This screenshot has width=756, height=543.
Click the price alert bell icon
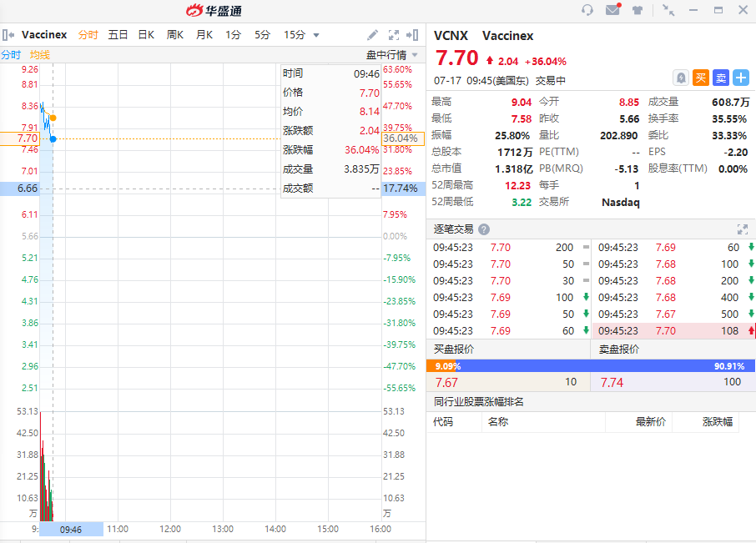[x=681, y=78]
